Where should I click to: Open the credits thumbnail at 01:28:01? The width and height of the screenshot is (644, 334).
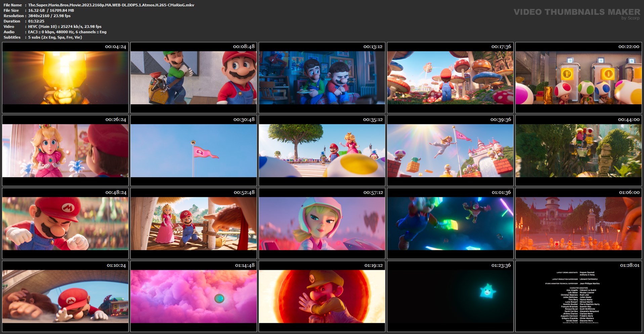point(578,296)
